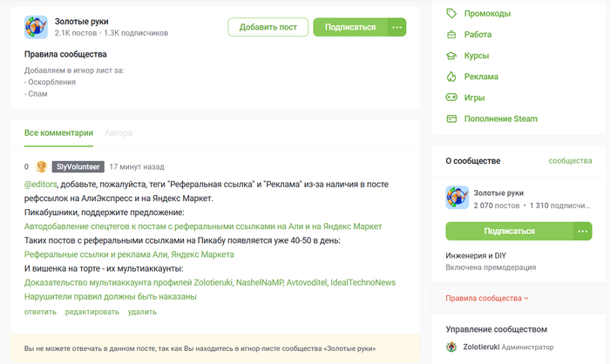Screen dimensions: 610x364
Task: Click the Работа briefcase icon
Action: click(451, 35)
